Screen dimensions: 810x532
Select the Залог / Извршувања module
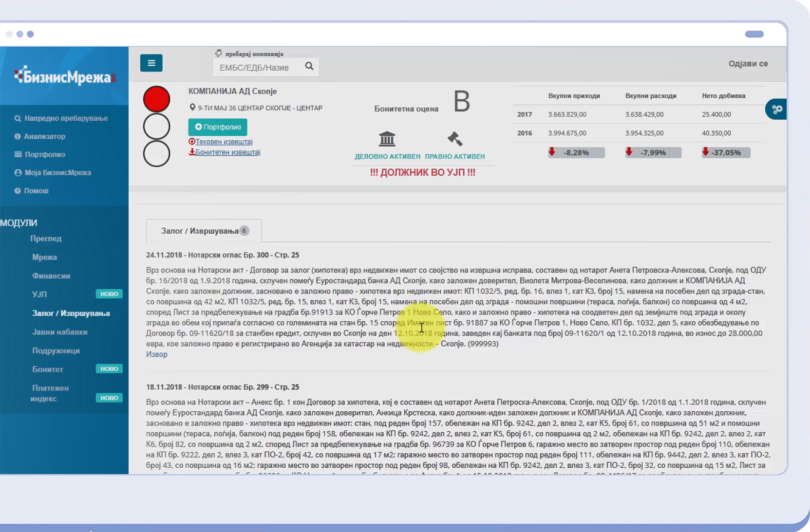click(71, 313)
